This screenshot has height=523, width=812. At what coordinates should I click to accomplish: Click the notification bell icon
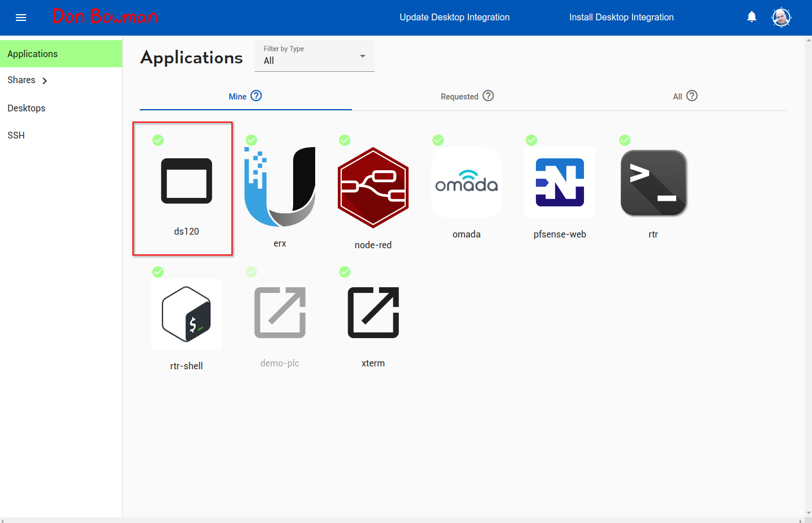click(751, 17)
